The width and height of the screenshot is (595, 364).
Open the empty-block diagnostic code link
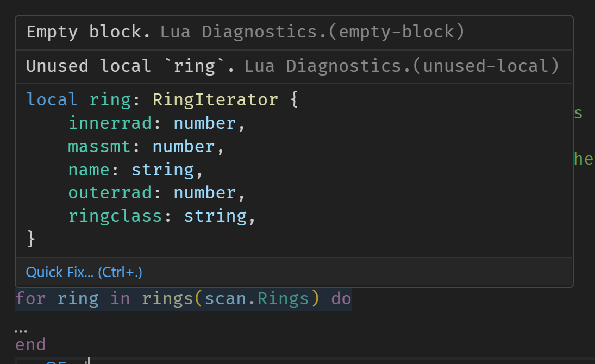point(402,32)
